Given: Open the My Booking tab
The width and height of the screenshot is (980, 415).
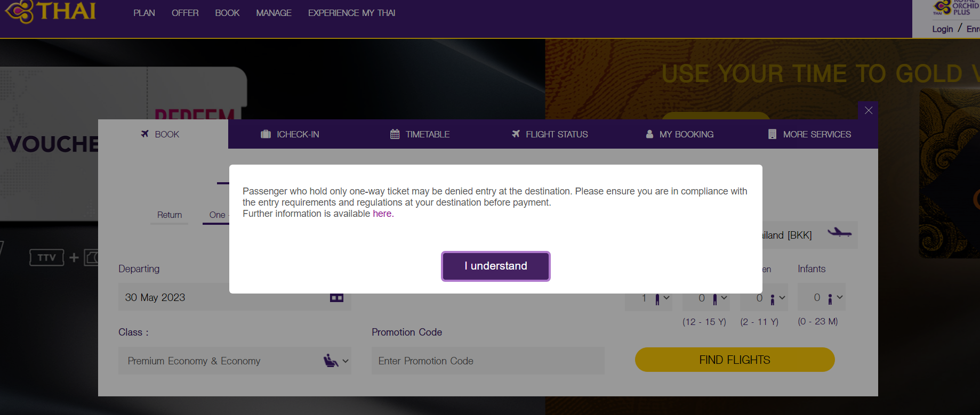Looking at the screenshot, I should [x=679, y=134].
